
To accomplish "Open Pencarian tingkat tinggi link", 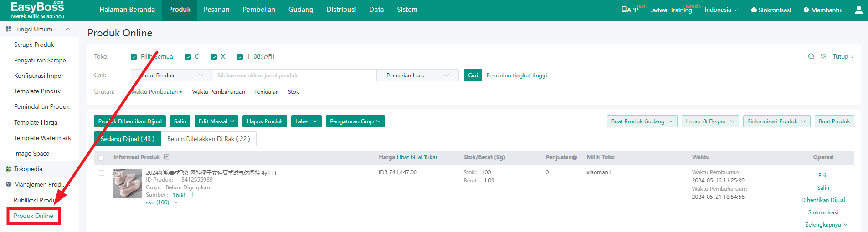I will click(x=516, y=76).
